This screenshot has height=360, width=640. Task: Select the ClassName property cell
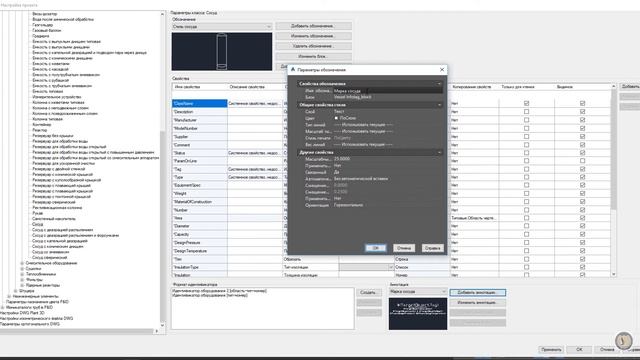pos(200,104)
